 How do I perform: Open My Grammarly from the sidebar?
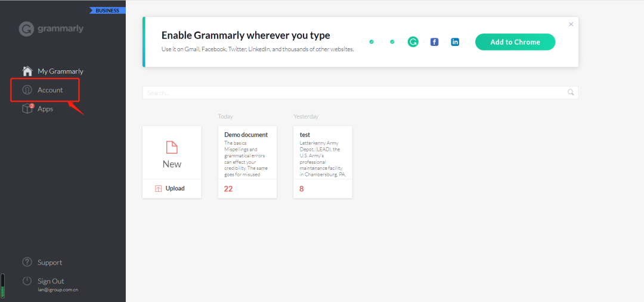[x=60, y=71]
